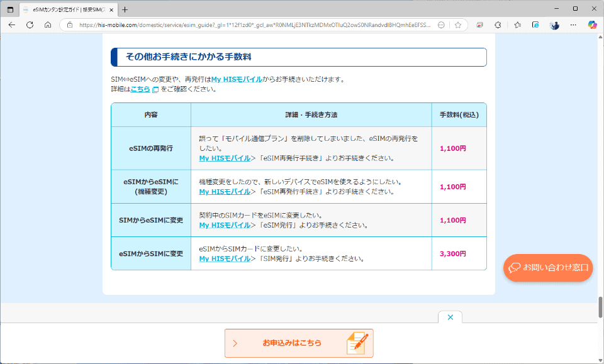Open tab actions menu icon
This screenshot has height=364, width=604.
click(11, 9)
